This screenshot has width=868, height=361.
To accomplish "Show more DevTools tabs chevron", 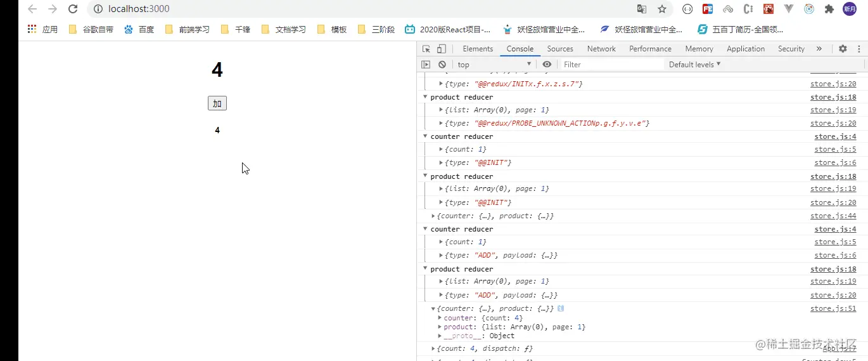I will coord(819,49).
